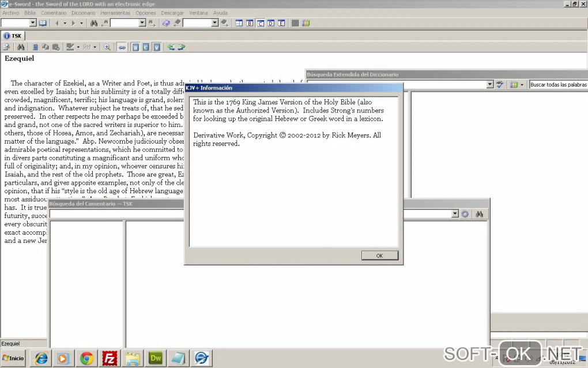588x368 pixels.
Task: Open the back history dropdown arrow
Action: 65,23
